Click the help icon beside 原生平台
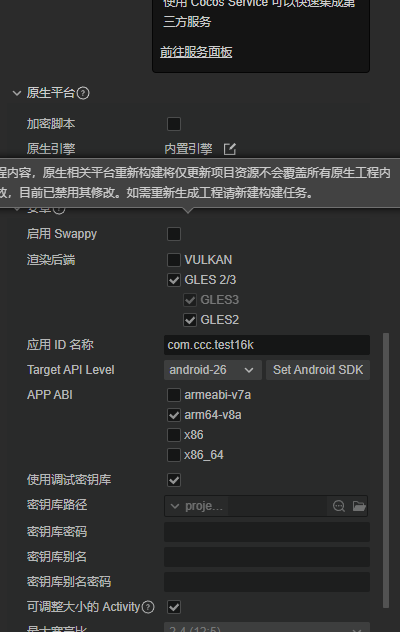 (83, 93)
